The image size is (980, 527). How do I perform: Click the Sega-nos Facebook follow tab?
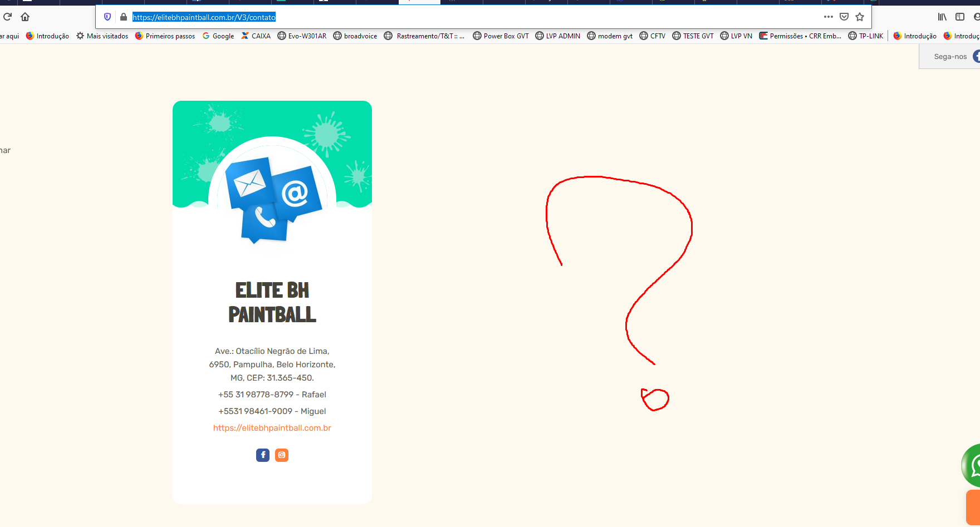click(950, 56)
